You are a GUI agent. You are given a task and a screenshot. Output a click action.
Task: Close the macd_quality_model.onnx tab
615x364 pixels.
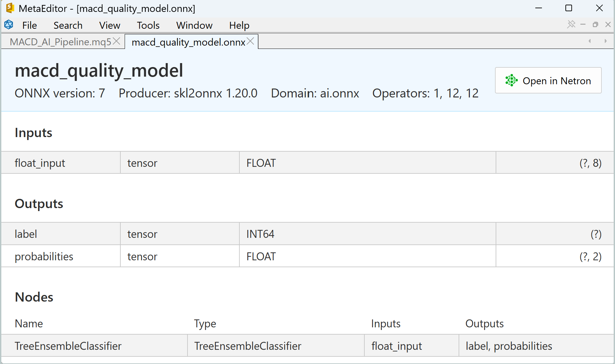click(251, 41)
